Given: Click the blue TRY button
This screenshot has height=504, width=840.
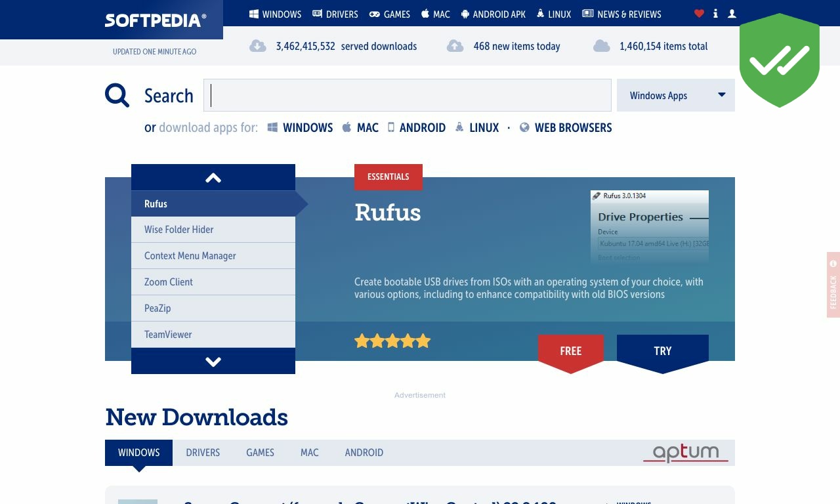Looking at the screenshot, I should point(663,353).
